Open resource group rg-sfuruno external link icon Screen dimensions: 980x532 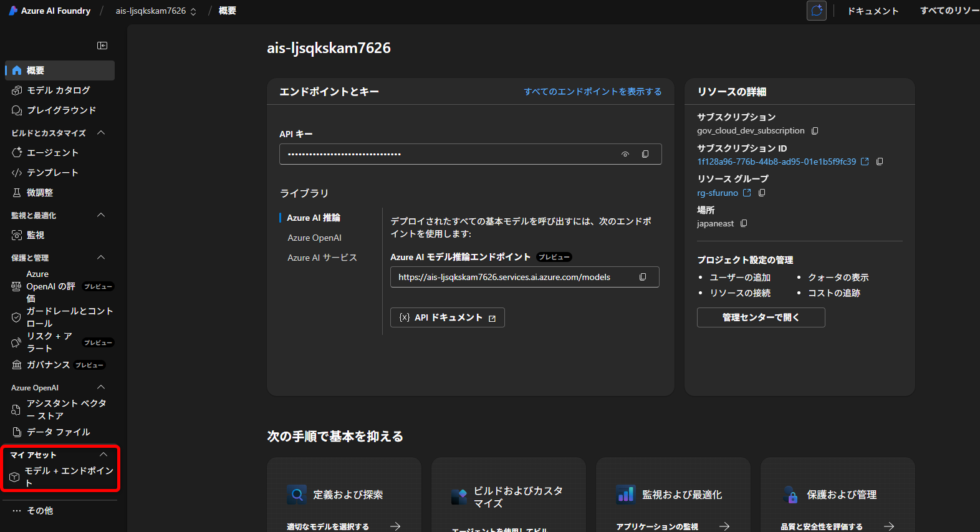click(747, 193)
